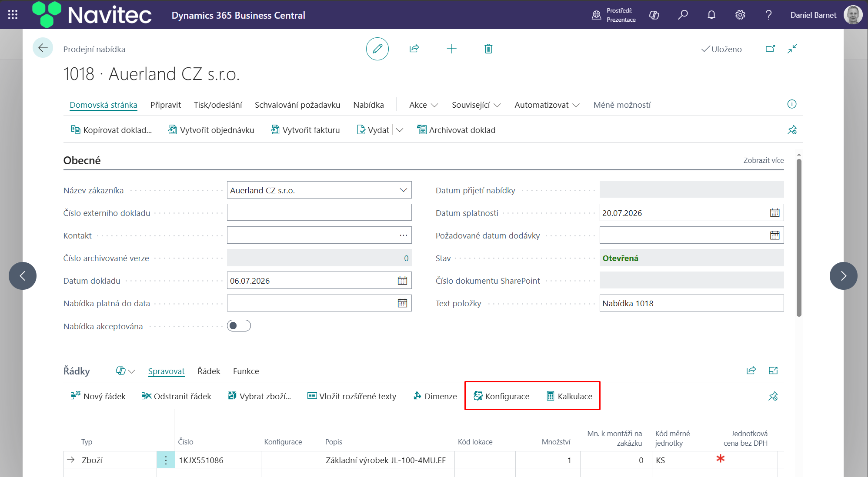Open the Kalkulace calculator action
This screenshot has height=477, width=868.
pos(569,396)
